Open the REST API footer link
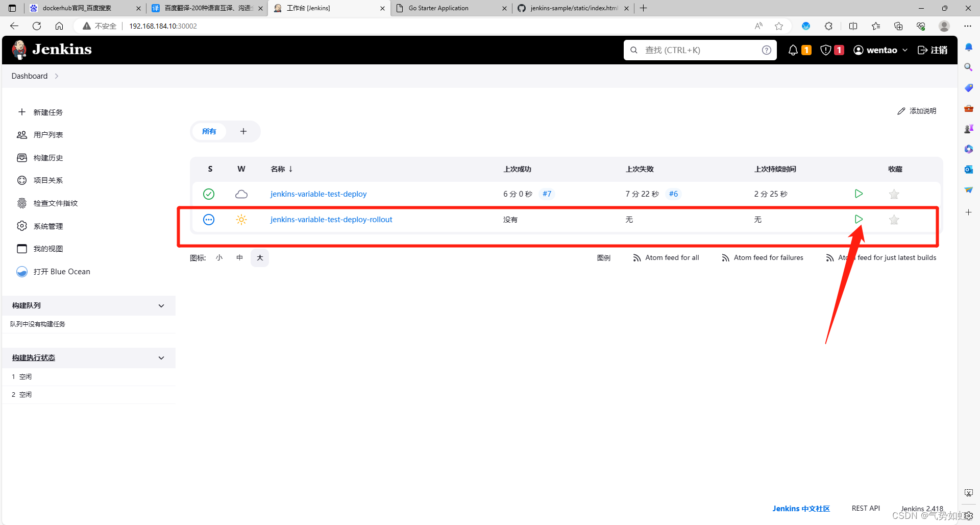This screenshot has height=525, width=980. pos(866,509)
